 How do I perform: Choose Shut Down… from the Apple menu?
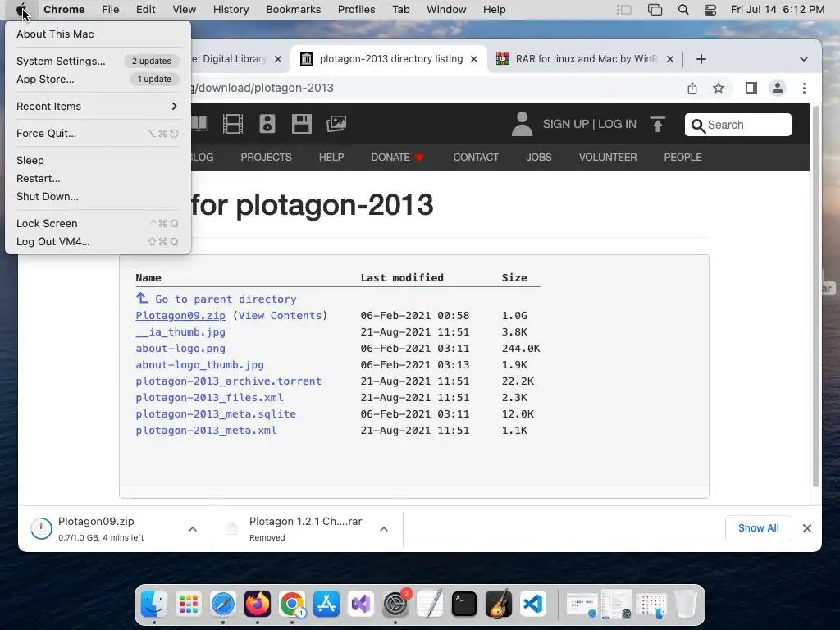point(97,197)
